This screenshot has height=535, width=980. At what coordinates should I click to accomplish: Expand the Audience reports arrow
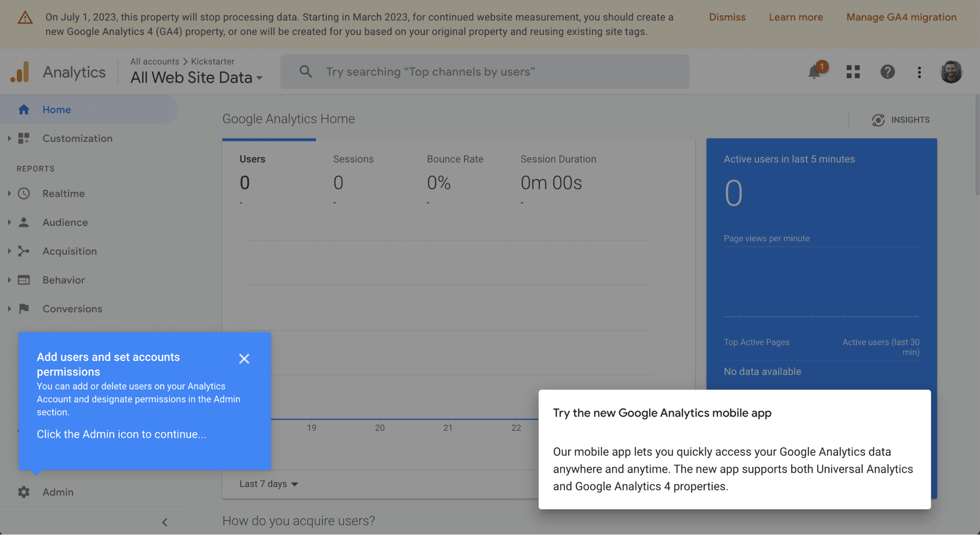[9, 222]
